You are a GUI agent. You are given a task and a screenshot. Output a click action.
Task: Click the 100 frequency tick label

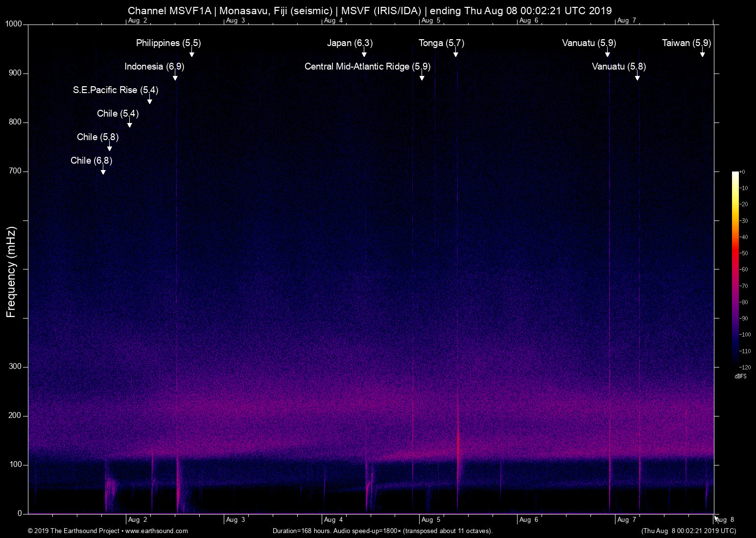[15, 465]
